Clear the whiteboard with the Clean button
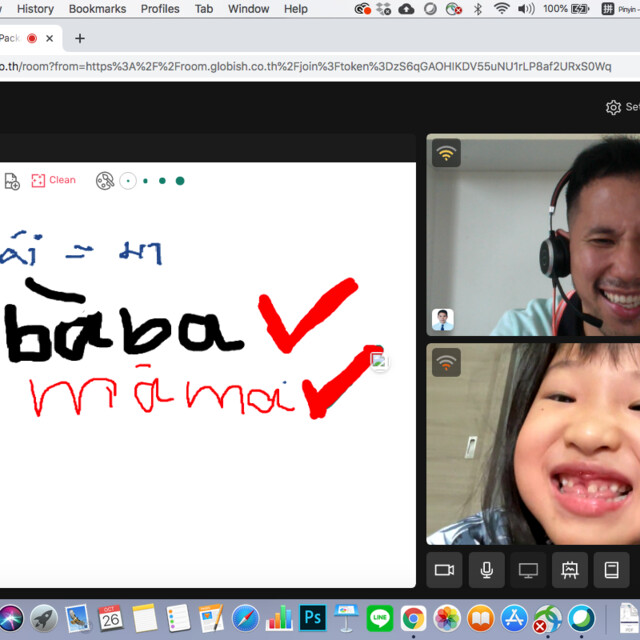The width and height of the screenshot is (640, 640). coord(53,180)
